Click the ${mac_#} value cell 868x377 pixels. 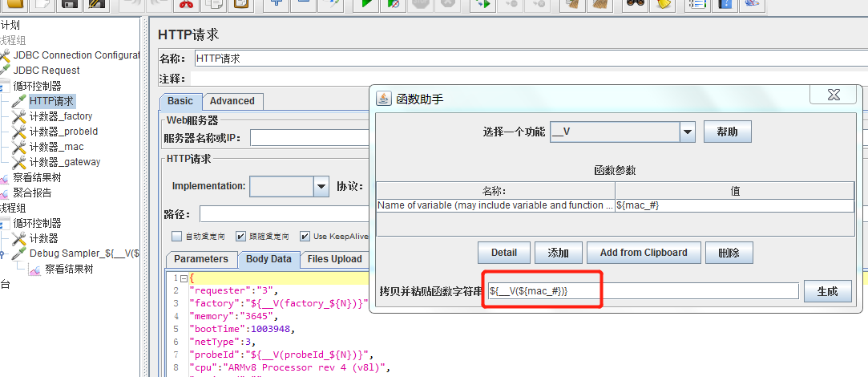tap(735, 205)
